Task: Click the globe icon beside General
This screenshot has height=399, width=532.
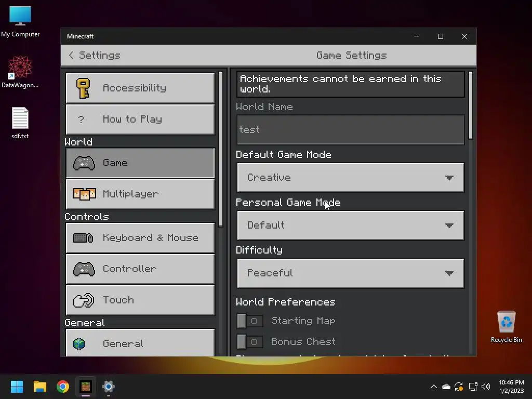Action: point(79,344)
